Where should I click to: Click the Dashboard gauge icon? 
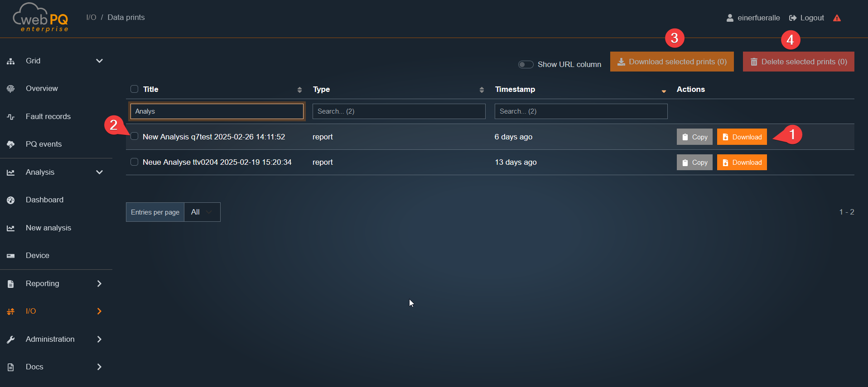pyautogui.click(x=11, y=200)
